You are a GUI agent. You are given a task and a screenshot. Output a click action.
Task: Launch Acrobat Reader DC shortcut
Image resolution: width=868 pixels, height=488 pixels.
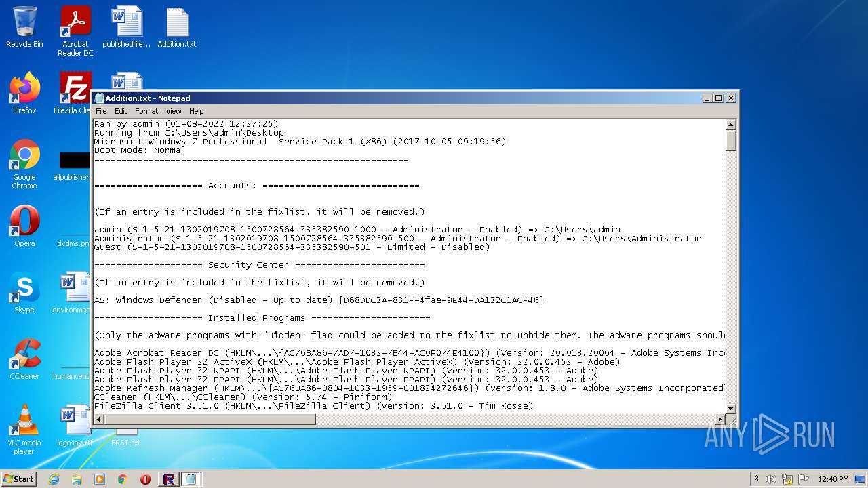(75, 31)
